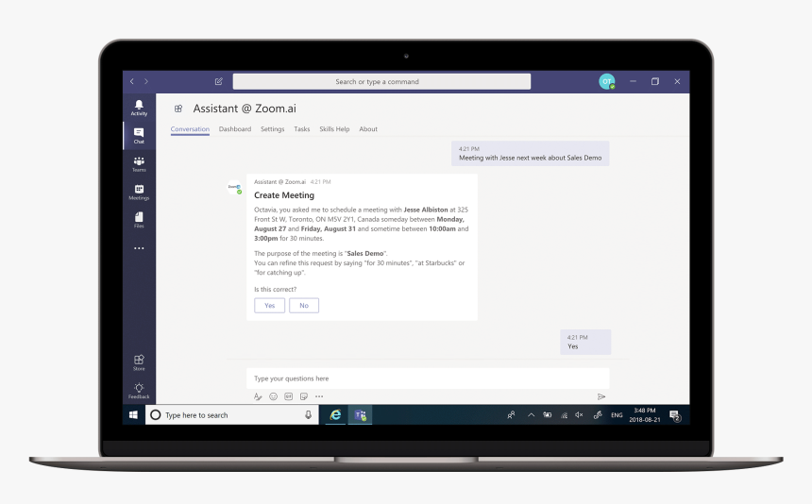This screenshot has width=812, height=504.
Task: Open more compose options ellipsis
Action: pyautogui.click(x=319, y=397)
